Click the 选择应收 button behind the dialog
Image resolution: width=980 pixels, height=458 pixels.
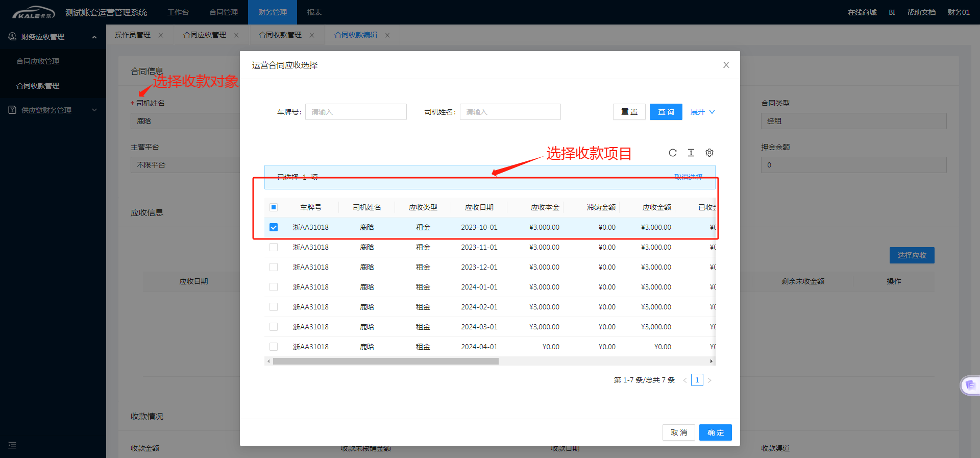click(912, 255)
